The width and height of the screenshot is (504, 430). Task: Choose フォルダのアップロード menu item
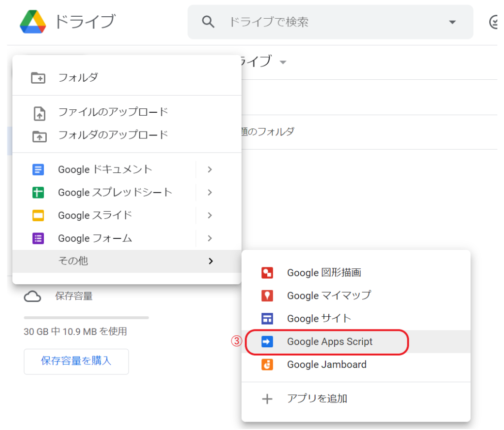[x=126, y=135]
